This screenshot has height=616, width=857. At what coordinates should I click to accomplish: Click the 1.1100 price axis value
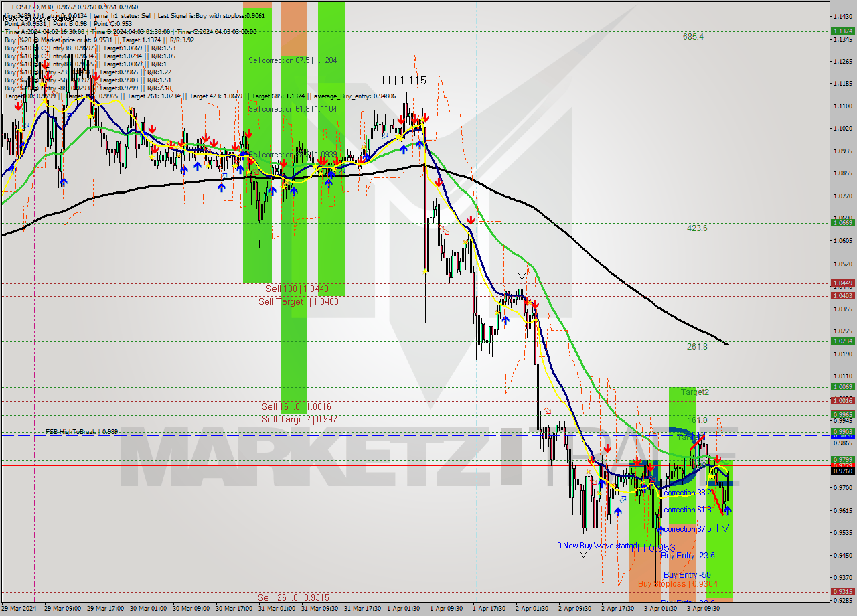tap(842, 106)
